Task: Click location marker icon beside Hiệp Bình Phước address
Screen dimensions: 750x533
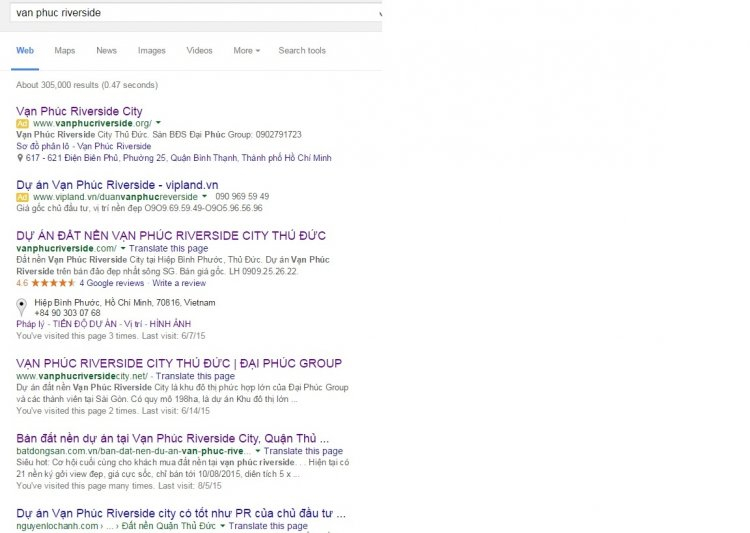Action: (x=22, y=307)
